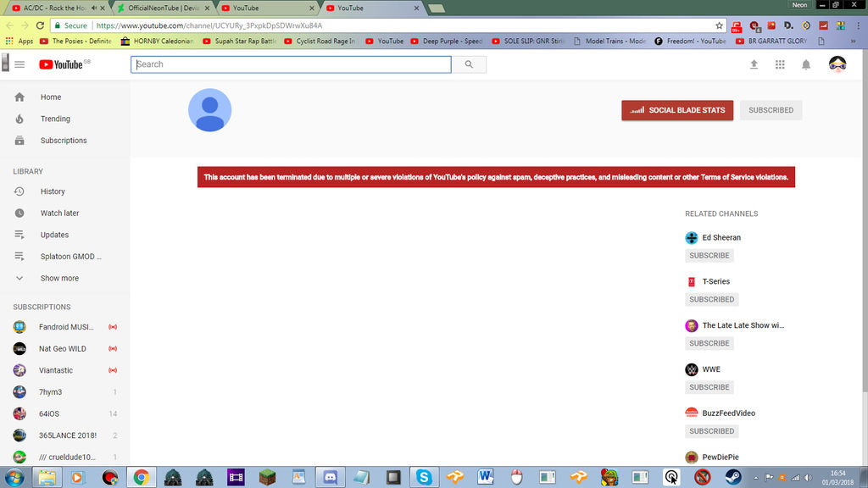Open Fandroid MUSIC subscription

pos(64,327)
